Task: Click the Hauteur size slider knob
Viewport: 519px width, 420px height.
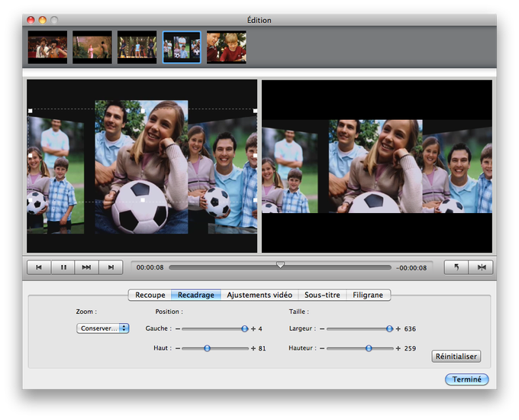Action: click(x=369, y=348)
